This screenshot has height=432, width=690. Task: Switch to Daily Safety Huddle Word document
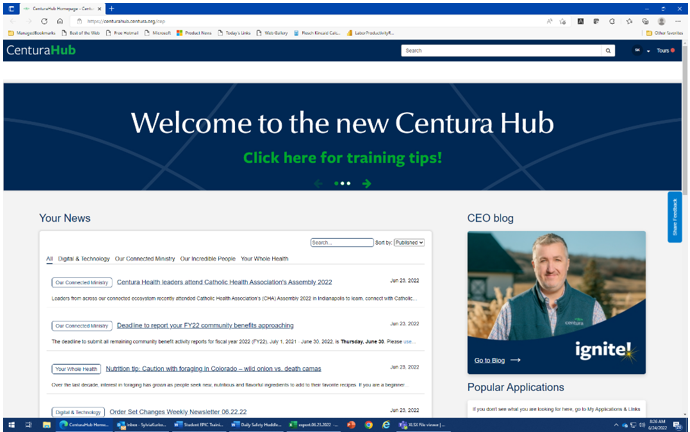257,425
